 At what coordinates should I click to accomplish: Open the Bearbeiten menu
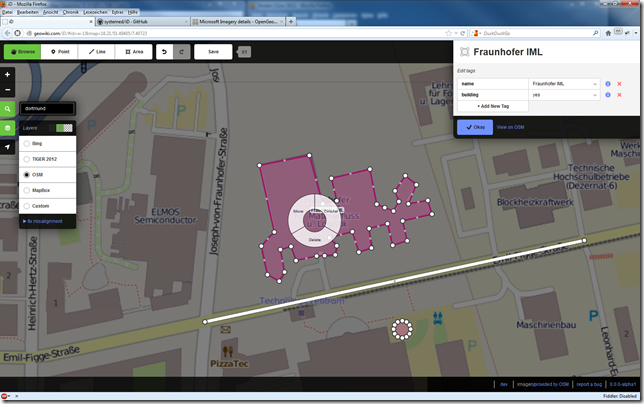(28, 12)
